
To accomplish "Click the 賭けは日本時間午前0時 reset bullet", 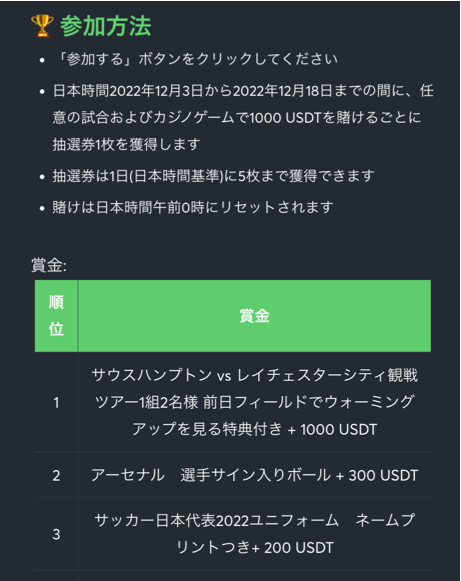I will coord(193,207).
